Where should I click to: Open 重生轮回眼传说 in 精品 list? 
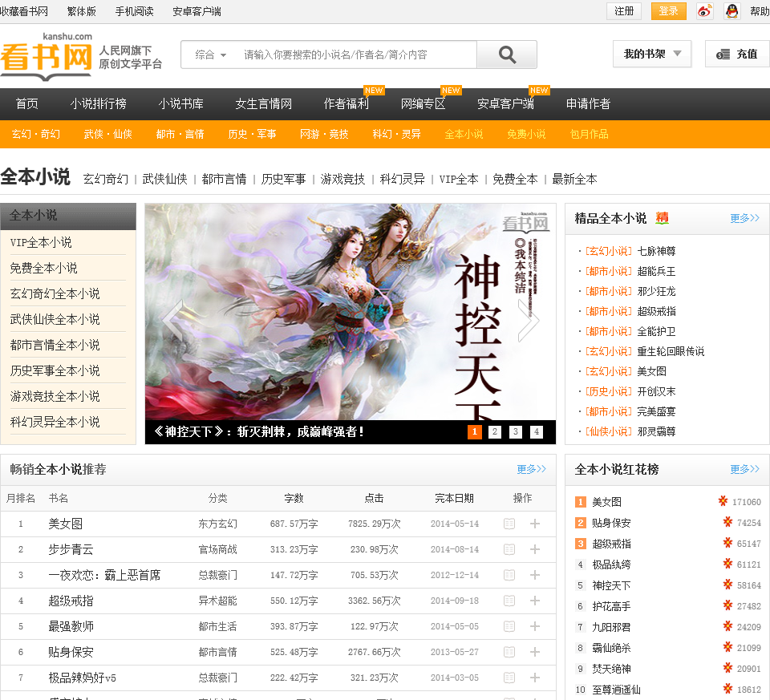coord(671,351)
